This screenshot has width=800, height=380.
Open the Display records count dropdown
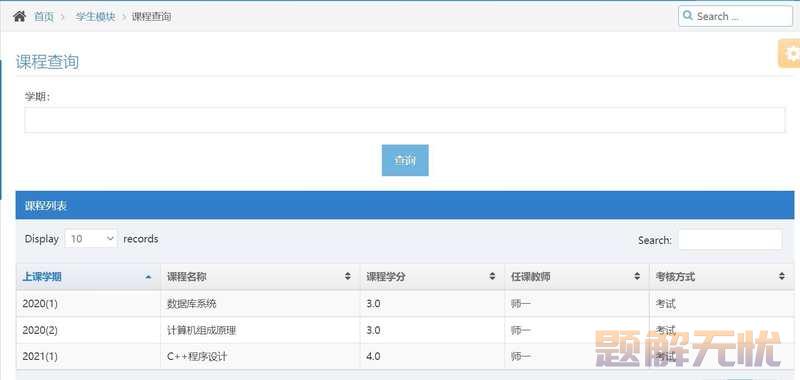[91, 239]
